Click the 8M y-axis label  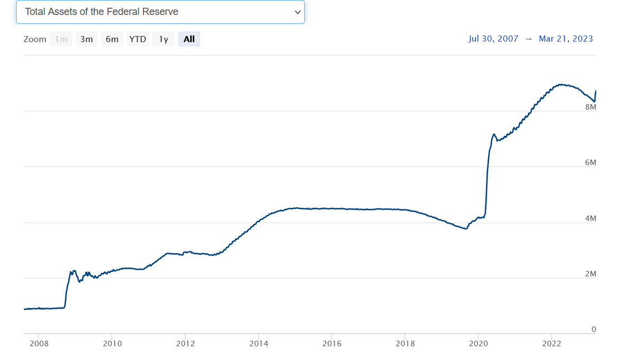tap(590, 107)
